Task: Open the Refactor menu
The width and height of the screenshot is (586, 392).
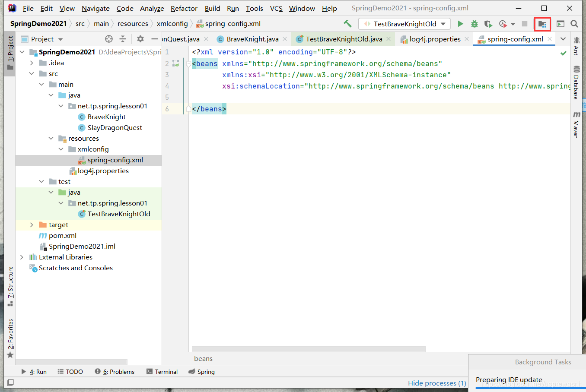Action: tap(184, 8)
